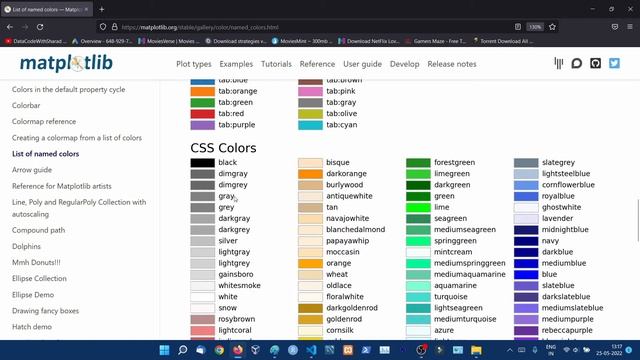This screenshot has width=640, height=360.
Task: Show hidden system tray icons
Action: (510, 350)
